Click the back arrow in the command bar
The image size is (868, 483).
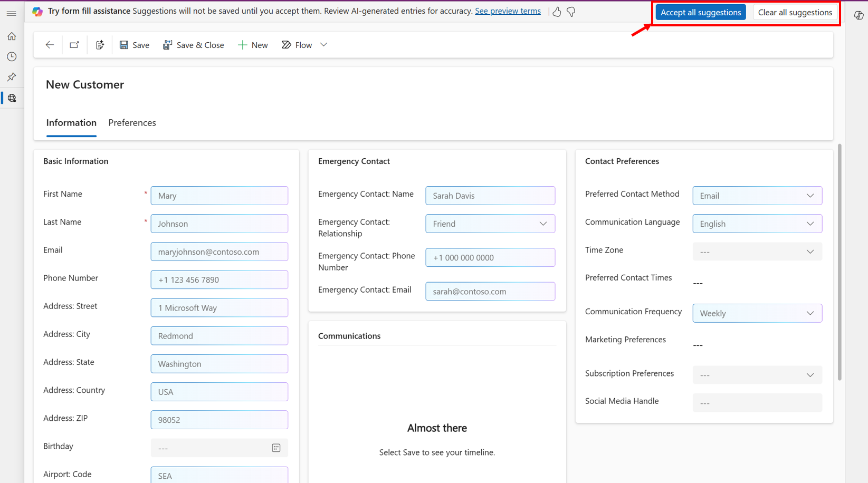(49, 44)
